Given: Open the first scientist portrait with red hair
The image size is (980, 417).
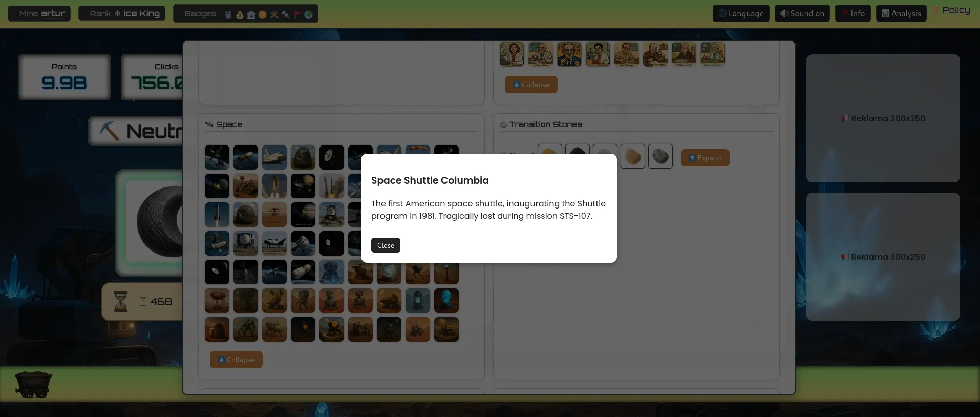Looking at the screenshot, I should (512, 54).
